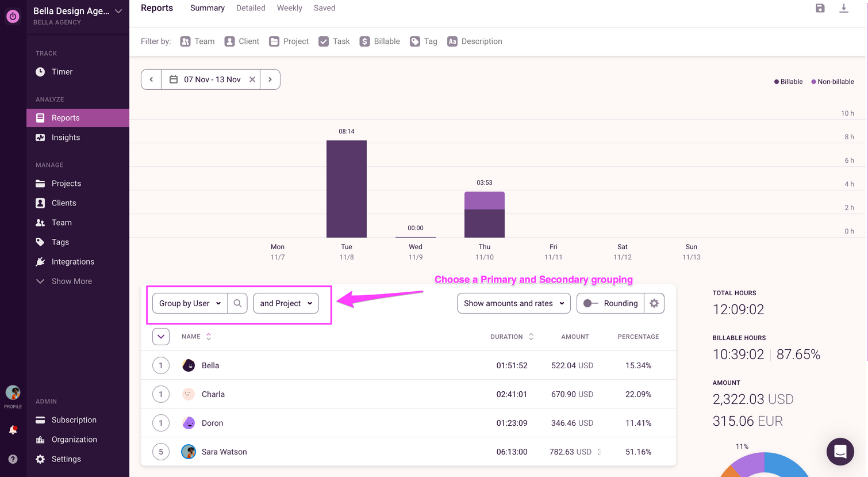Click Sara Watson's name in the report table
Screen dimensions: 868x477
click(x=224, y=452)
